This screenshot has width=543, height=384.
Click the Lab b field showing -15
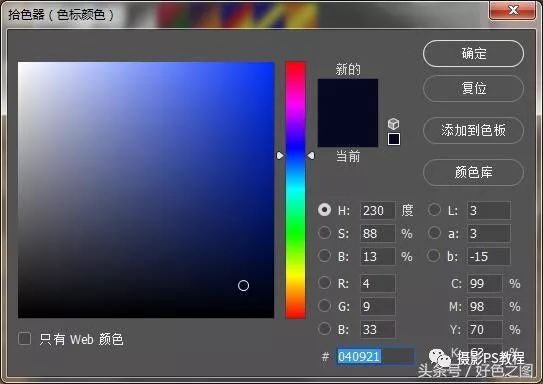(489, 257)
